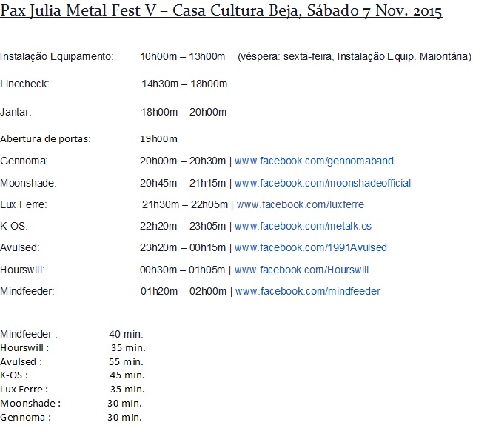Open the 1991Avulsed Facebook link
This screenshot has height=448, width=490.
click(310, 247)
